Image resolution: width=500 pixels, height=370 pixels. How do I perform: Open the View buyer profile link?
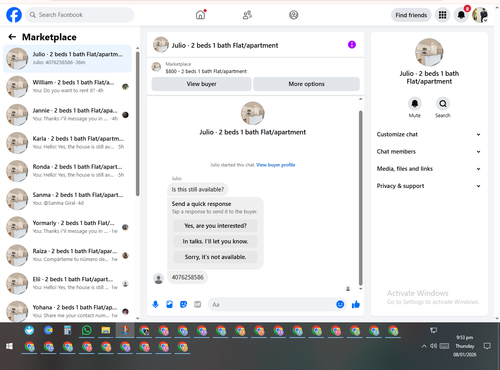point(276,165)
